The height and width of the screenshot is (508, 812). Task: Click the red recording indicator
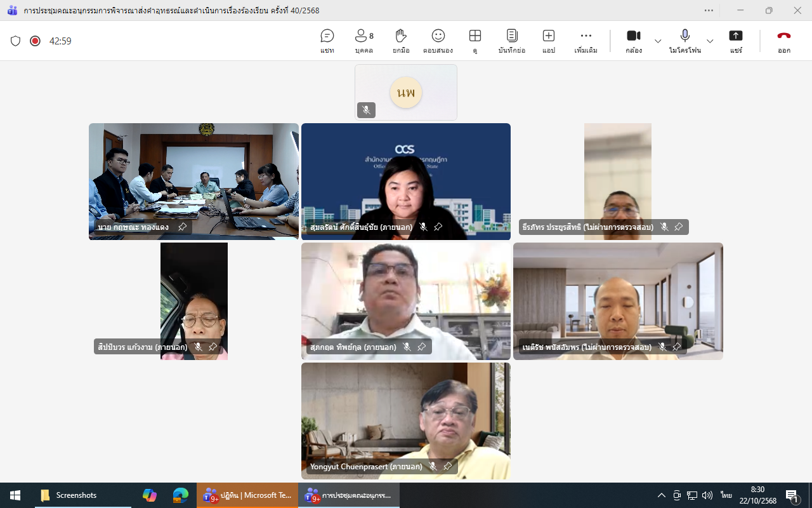coord(35,41)
